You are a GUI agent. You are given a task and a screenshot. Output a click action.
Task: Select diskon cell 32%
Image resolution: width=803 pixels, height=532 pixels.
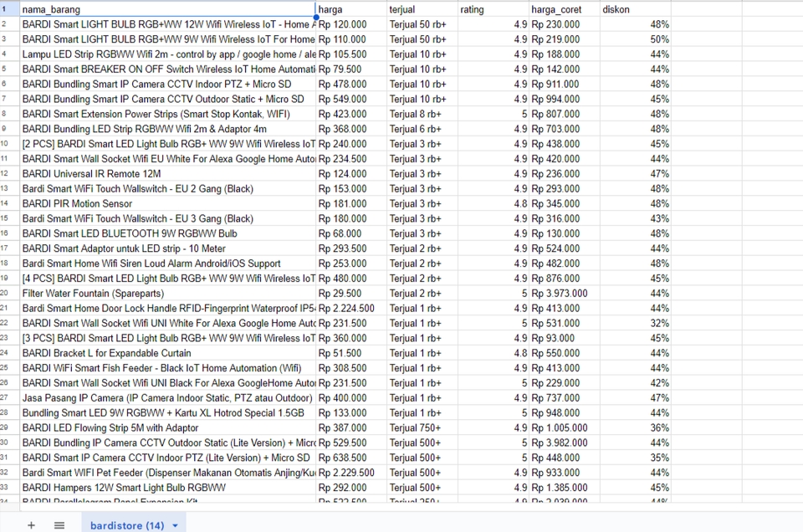tap(636, 323)
